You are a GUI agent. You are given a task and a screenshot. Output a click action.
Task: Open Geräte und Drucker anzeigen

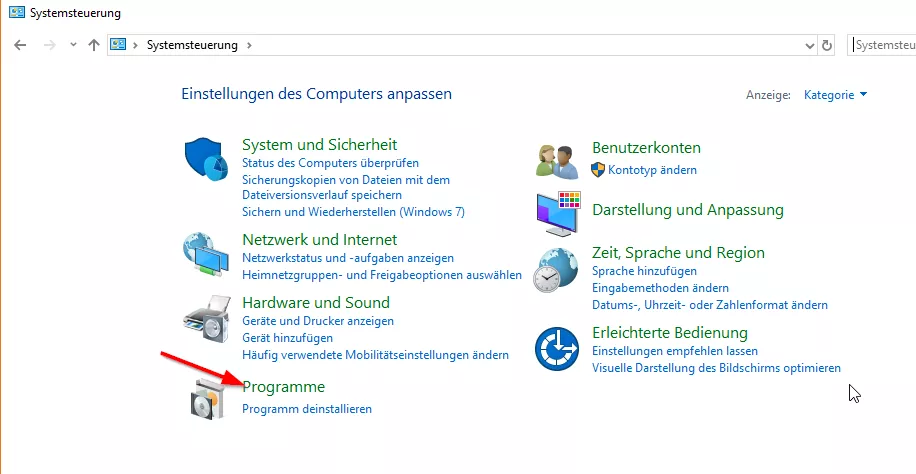(x=318, y=321)
